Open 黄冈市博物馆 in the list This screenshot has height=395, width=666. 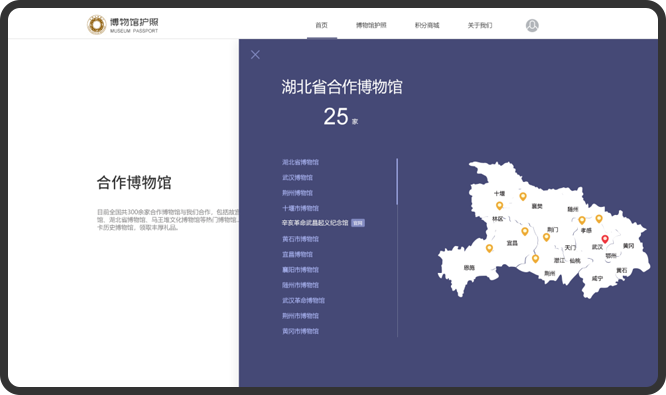(300, 331)
